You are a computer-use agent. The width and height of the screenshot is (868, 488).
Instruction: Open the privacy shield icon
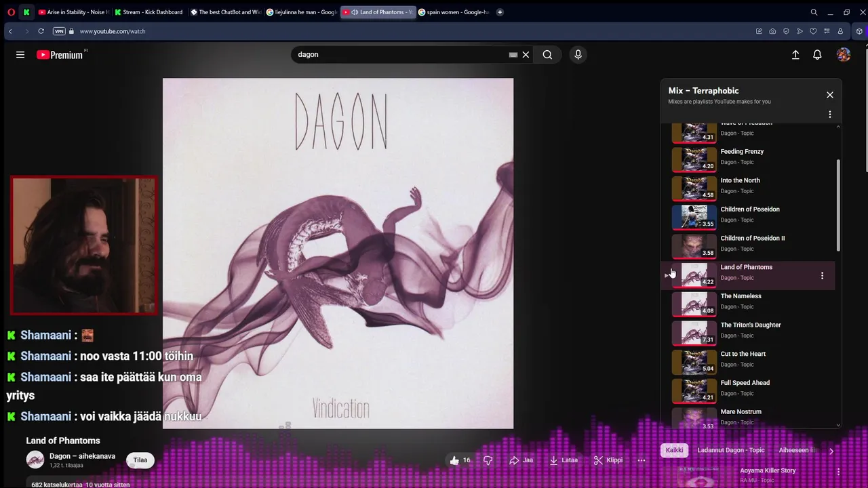coord(786,31)
